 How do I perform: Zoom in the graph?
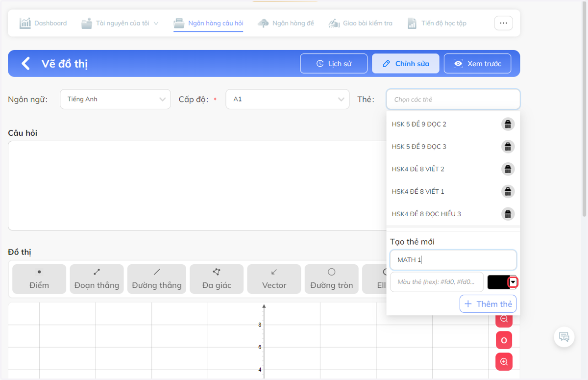point(504,362)
